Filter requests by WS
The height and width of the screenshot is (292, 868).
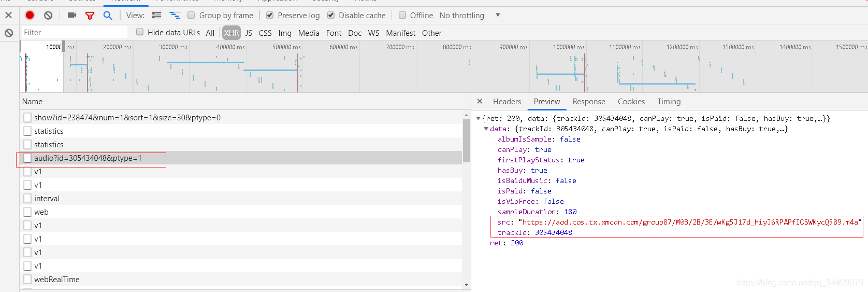[x=373, y=33]
